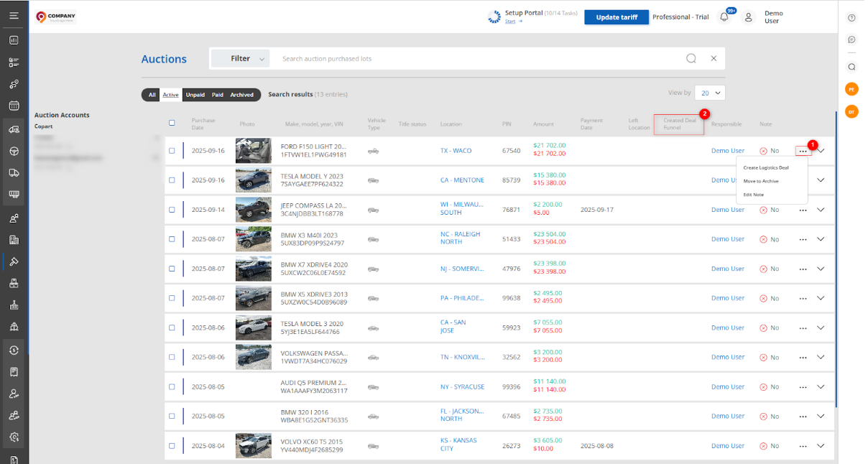Open the chat bubble icon on right panel
Viewport: 868px width, 464px height.
click(x=851, y=40)
